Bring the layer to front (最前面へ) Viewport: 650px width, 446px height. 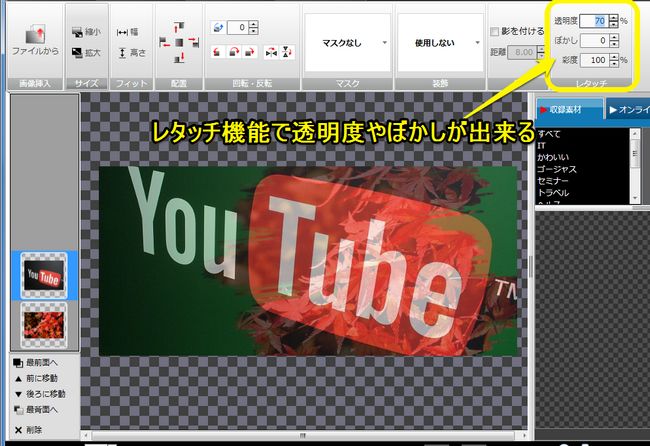click(35, 363)
